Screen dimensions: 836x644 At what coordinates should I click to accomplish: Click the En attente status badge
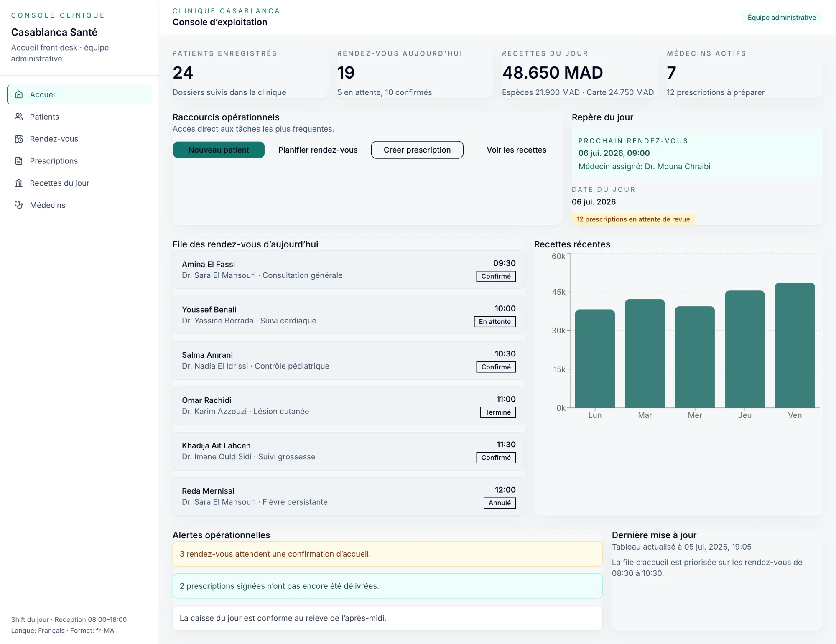pos(495,321)
